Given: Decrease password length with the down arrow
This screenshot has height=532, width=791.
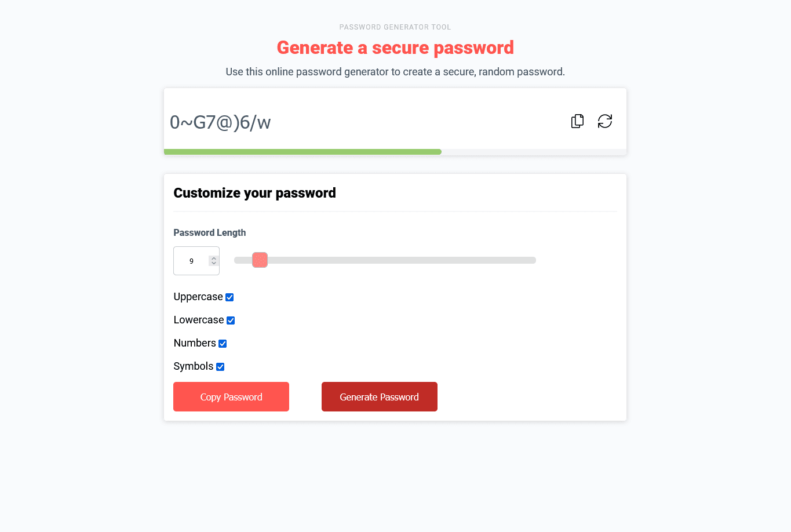Looking at the screenshot, I should point(214,264).
